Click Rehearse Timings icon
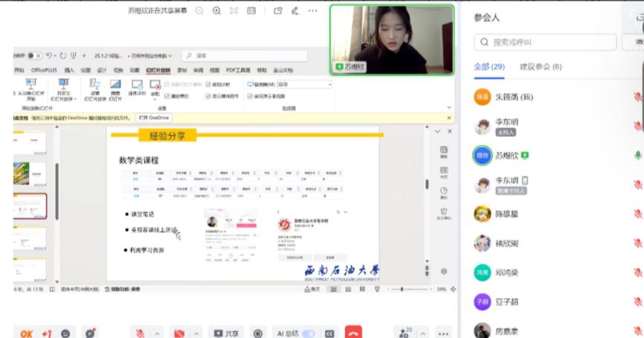The width and height of the screenshot is (644, 338). tap(137, 85)
